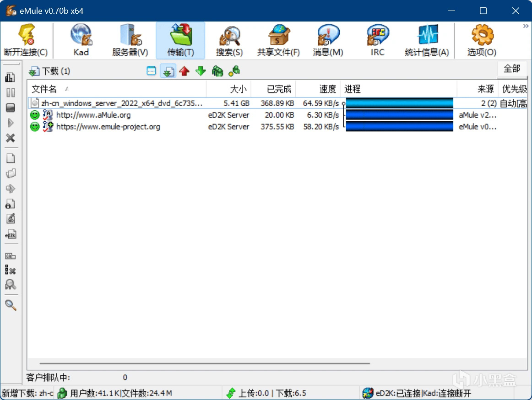Viewport: 532px width, 400px height.
Task: Click the 5.41 GB size cell
Action: 236,103
